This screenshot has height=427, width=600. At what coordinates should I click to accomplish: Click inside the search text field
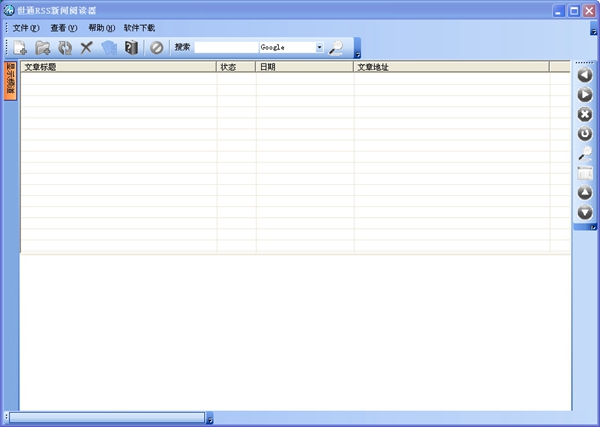225,47
